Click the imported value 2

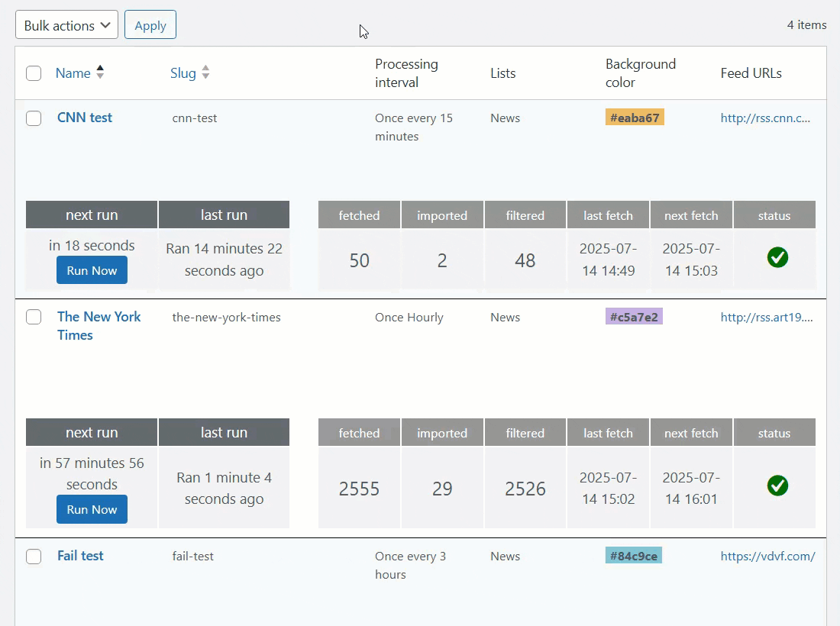point(442,260)
